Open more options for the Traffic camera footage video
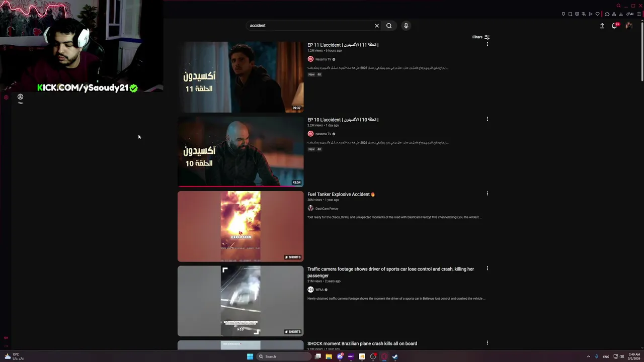644x362 pixels. click(487, 268)
